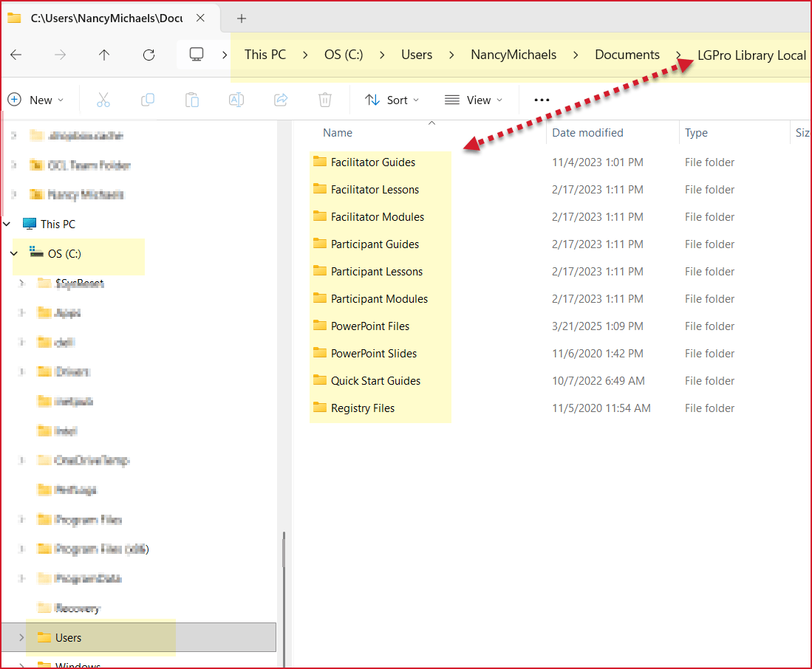
Task: Expand chevron between Users and NancyMichaels breadcrumbs
Action: (x=451, y=55)
